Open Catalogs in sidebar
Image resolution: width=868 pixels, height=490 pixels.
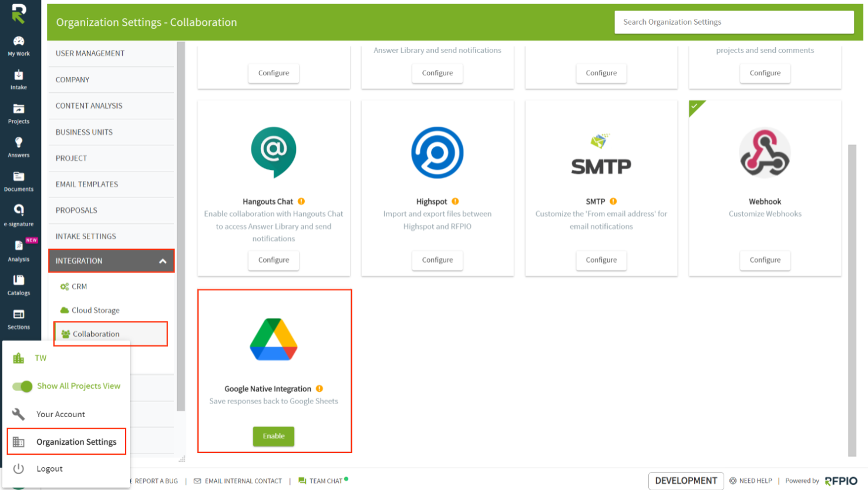[x=19, y=284]
